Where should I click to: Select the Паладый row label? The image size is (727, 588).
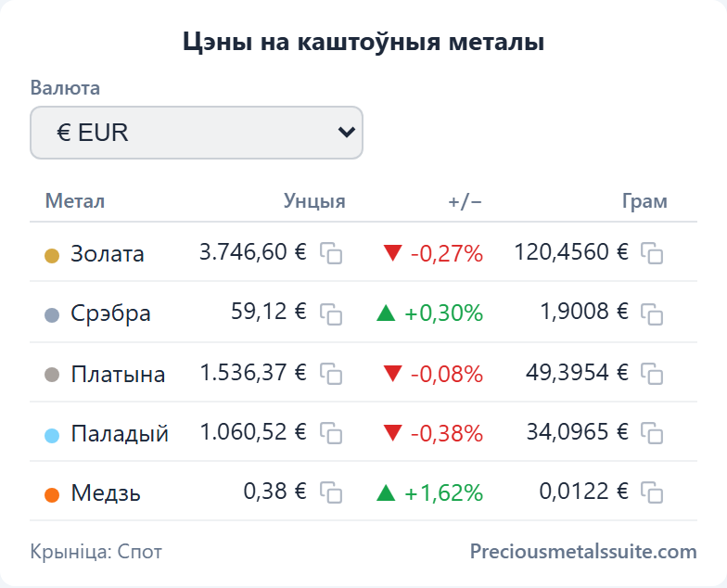[119, 433]
